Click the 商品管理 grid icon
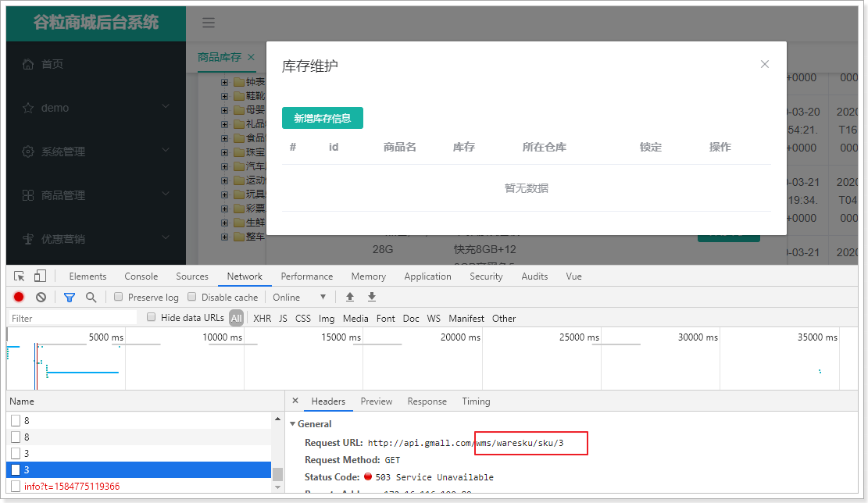This screenshot has width=868, height=503. [27, 195]
